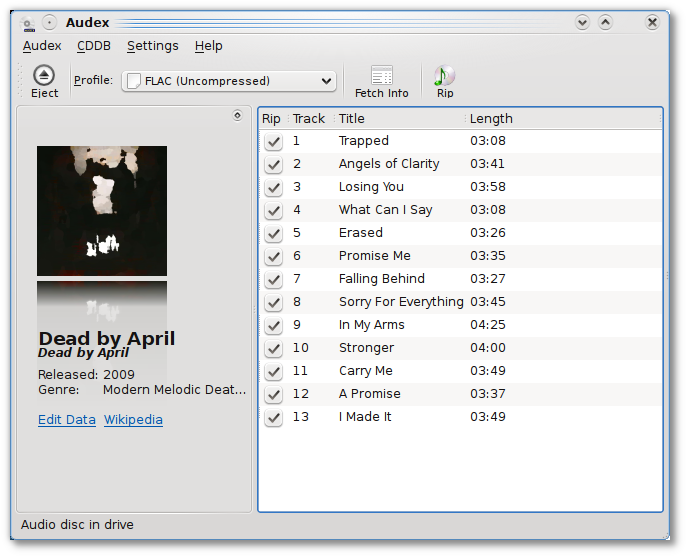
Task: Toggle rip checkbox for Losing You
Action: point(273,188)
